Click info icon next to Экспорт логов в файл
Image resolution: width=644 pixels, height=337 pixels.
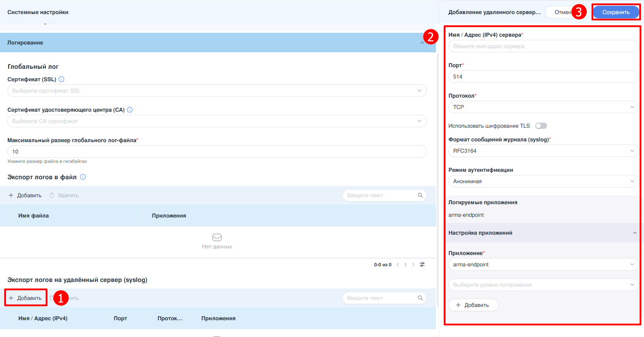click(83, 177)
